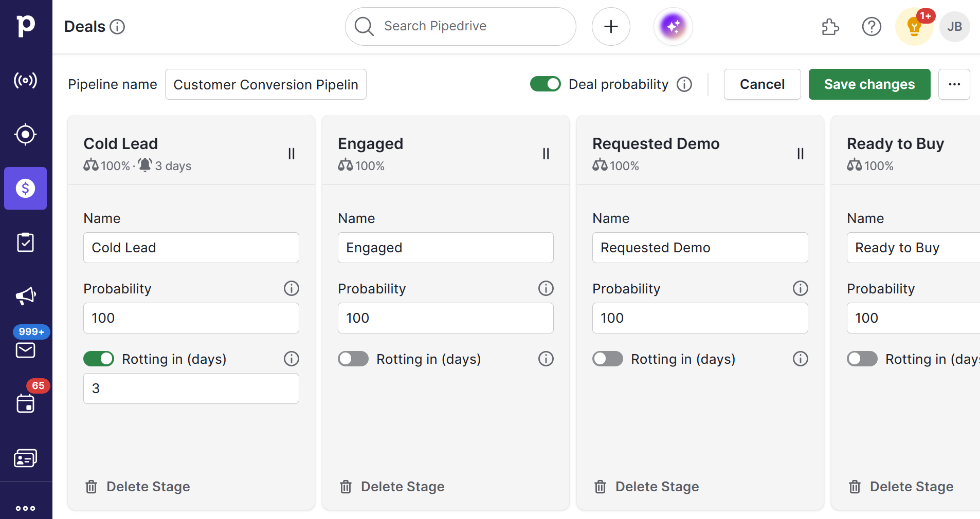Click the Cold Lead Name input
This screenshot has width=980, height=519.
tap(191, 248)
